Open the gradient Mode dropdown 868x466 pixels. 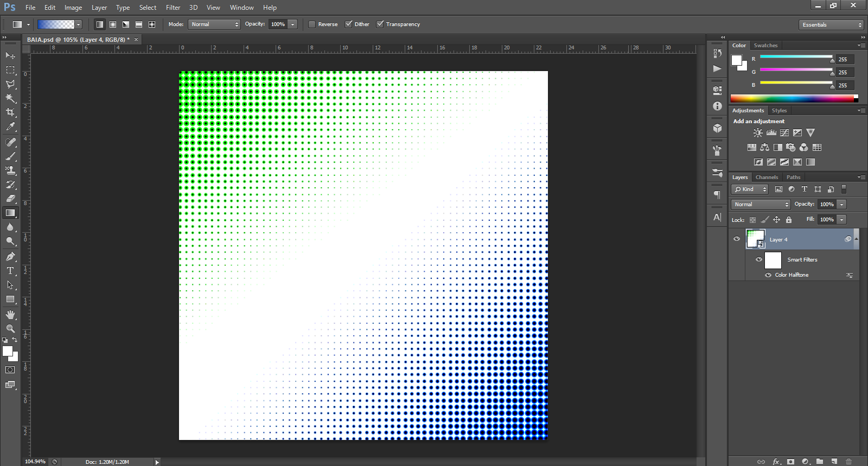pyautogui.click(x=214, y=24)
